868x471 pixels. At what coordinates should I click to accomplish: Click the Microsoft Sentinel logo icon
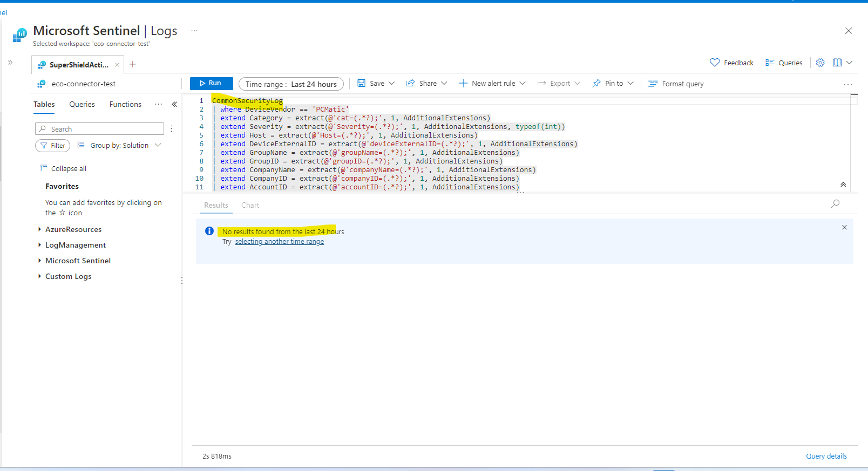click(x=19, y=36)
